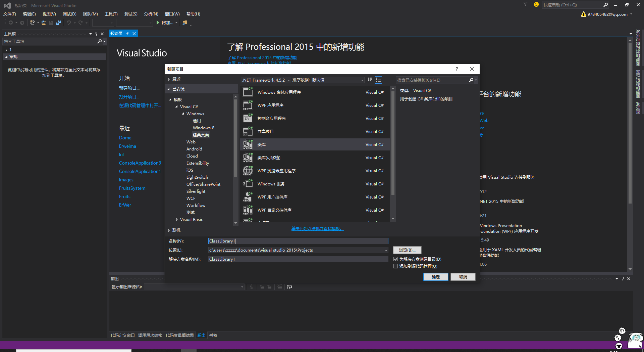
Task: Click the 浏览(B)... button
Action: pos(407,250)
